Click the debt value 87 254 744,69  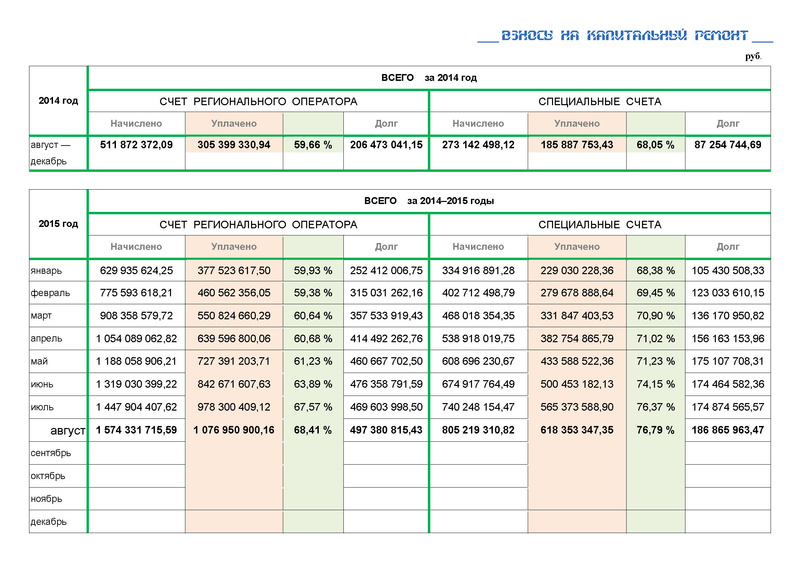[x=727, y=145]
